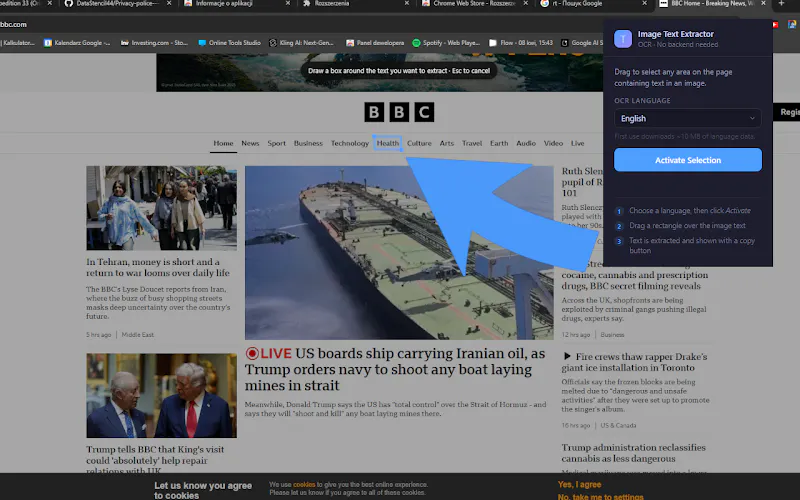Click the US & Canada tag link
Image resolution: width=800 pixels, height=500 pixels.
click(x=618, y=425)
